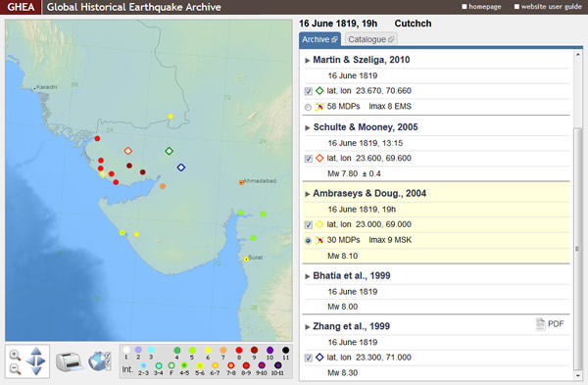
Task: Click intensity 10 purple legend swatch
Action: click(x=270, y=350)
